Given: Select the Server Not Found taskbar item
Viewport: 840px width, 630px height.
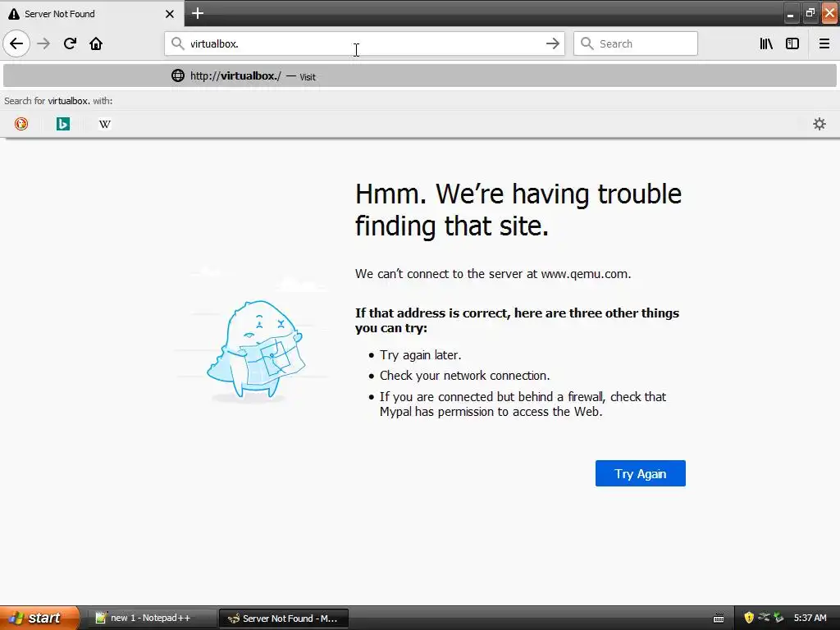Looking at the screenshot, I should click(x=284, y=619).
